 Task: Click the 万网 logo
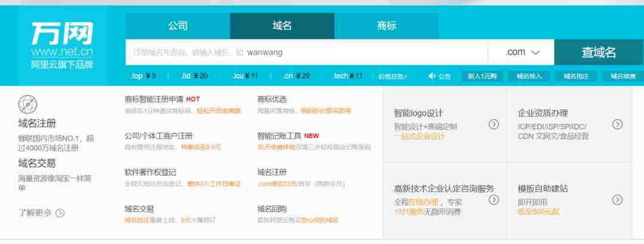(62, 33)
